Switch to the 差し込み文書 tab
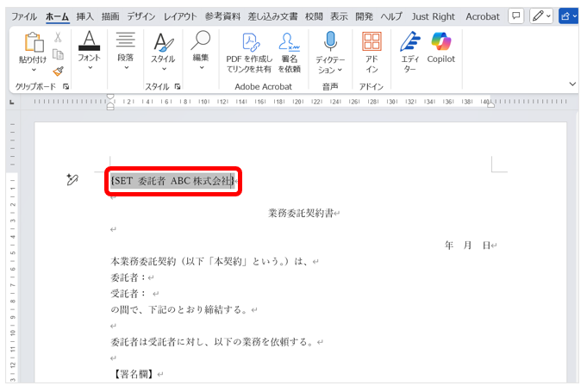Image resolution: width=587 pixels, height=392 pixels. coord(272,16)
